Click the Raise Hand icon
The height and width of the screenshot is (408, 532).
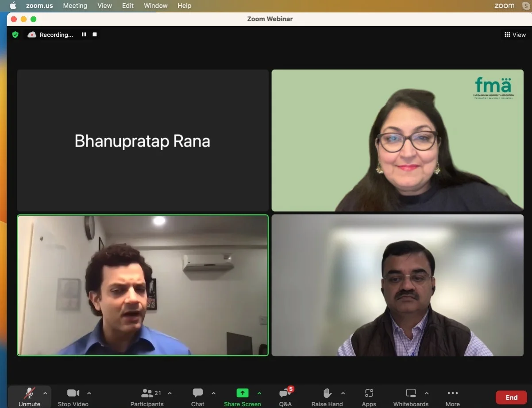[327, 393]
